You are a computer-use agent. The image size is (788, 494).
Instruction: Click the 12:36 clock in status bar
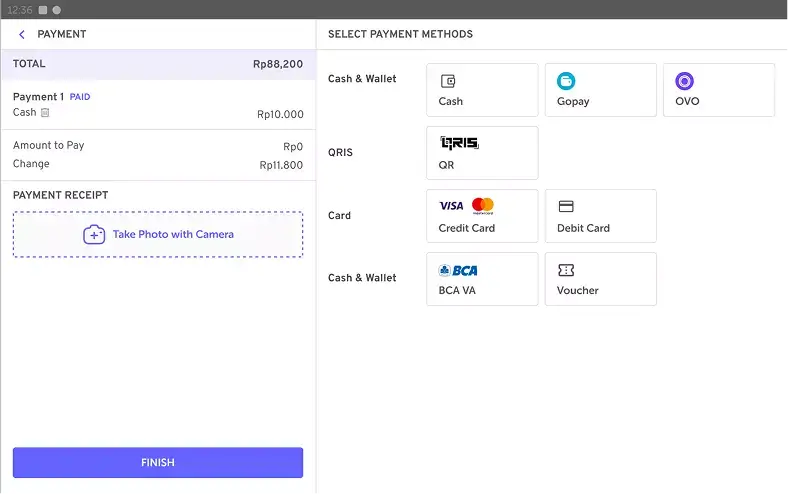click(x=17, y=9)
